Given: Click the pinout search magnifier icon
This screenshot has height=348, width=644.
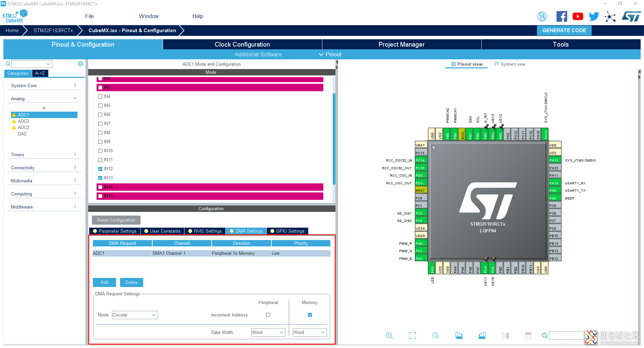Looking at the screenshot, I should [x=545, y=336].
